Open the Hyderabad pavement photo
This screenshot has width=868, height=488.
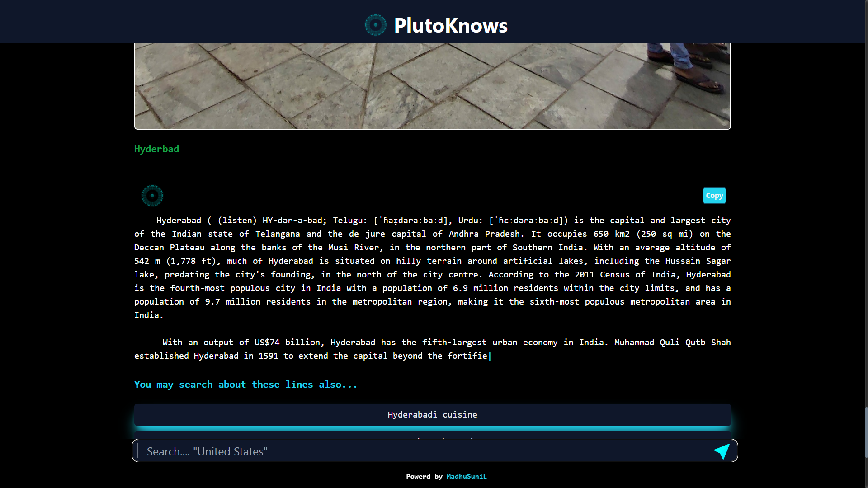click(x=362, y=86)
